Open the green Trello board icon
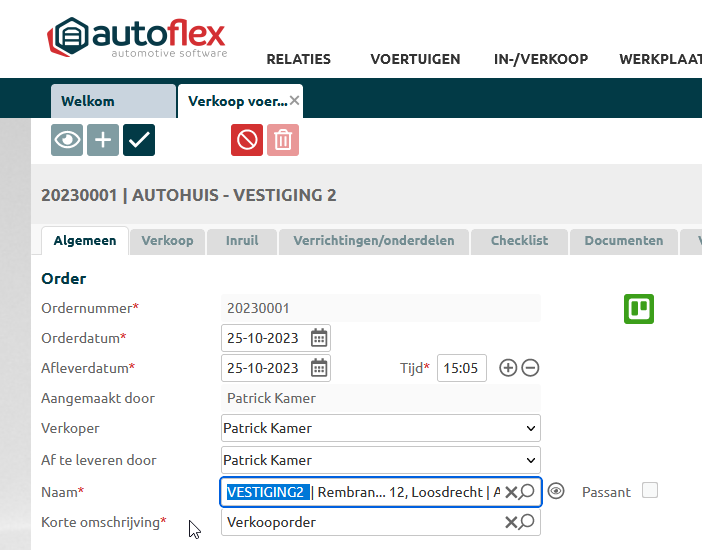 point(639,309)
